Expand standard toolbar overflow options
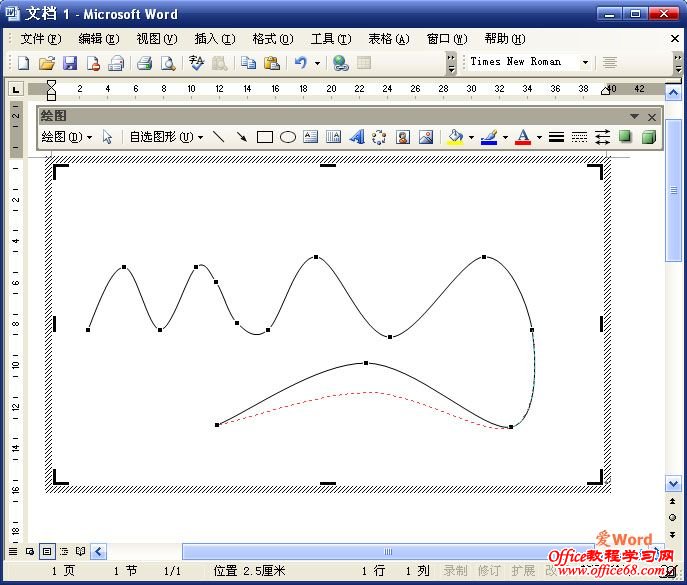 [451, 64]
